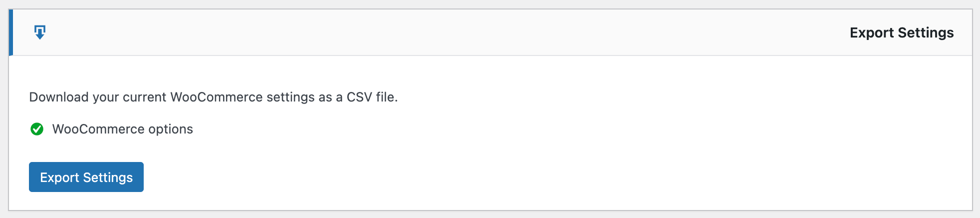Click the word "Export" on the blue button
980x218 pixels.
click(59, 177)
